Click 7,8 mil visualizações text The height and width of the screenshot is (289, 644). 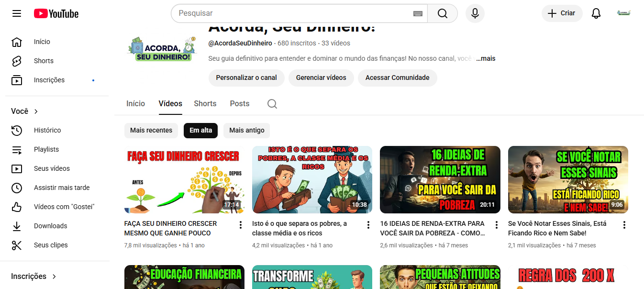tap(151, 245)
